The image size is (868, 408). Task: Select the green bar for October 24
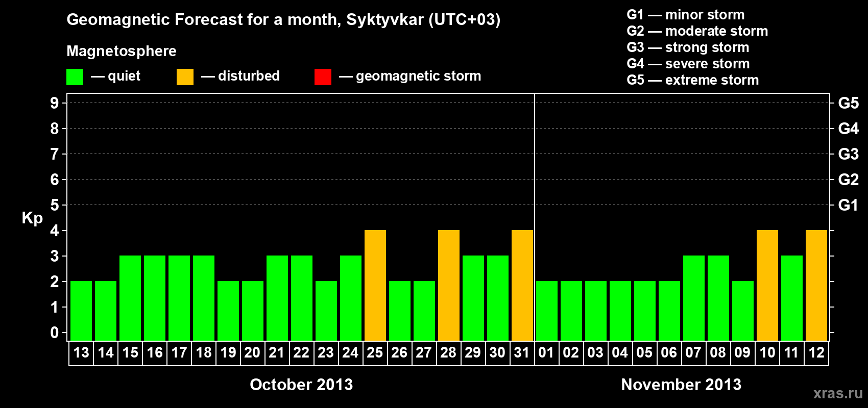[x=351, y=298]
